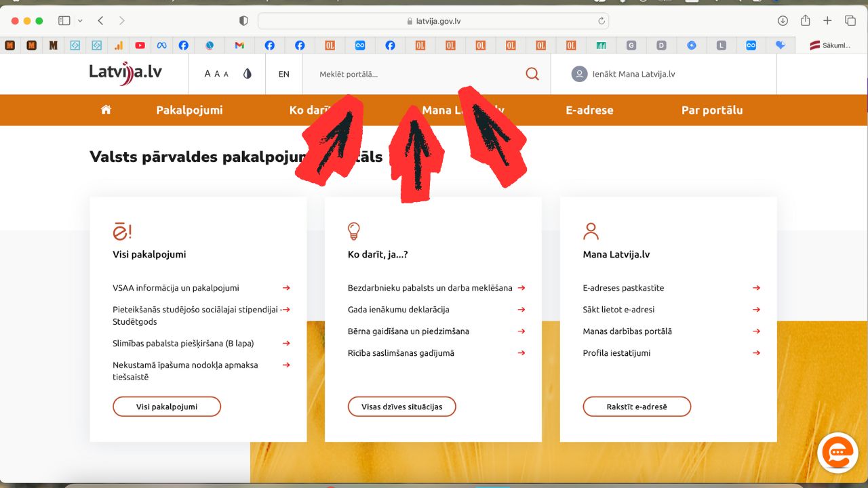Click Safari's Share icon
The image size is (868, 488).
(x=805, y=21)
